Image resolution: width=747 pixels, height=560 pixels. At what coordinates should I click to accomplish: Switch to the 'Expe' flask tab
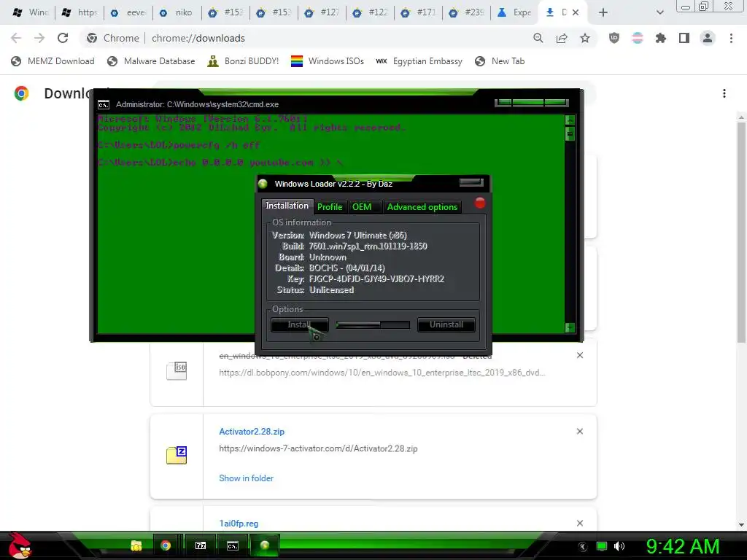click(x=514, y=12)
